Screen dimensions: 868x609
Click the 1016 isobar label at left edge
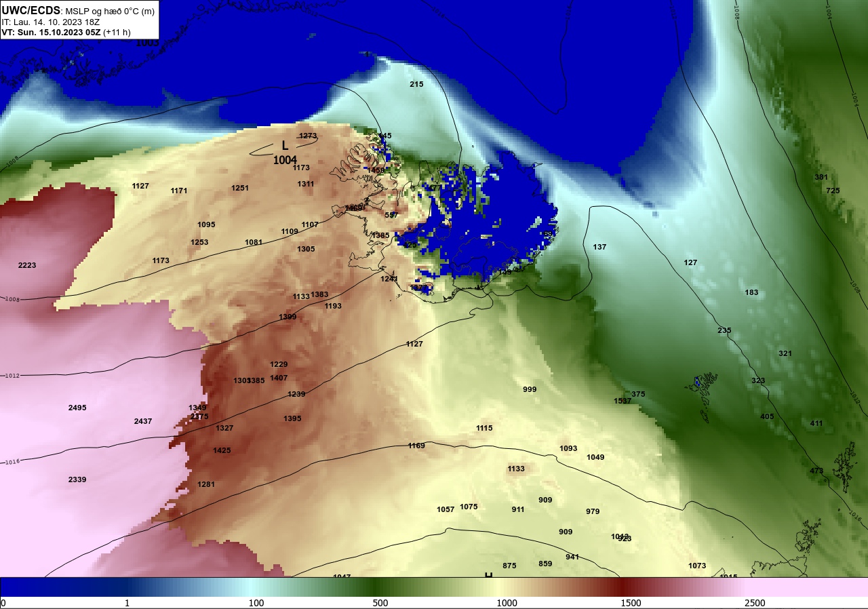[x=13, y=462]
